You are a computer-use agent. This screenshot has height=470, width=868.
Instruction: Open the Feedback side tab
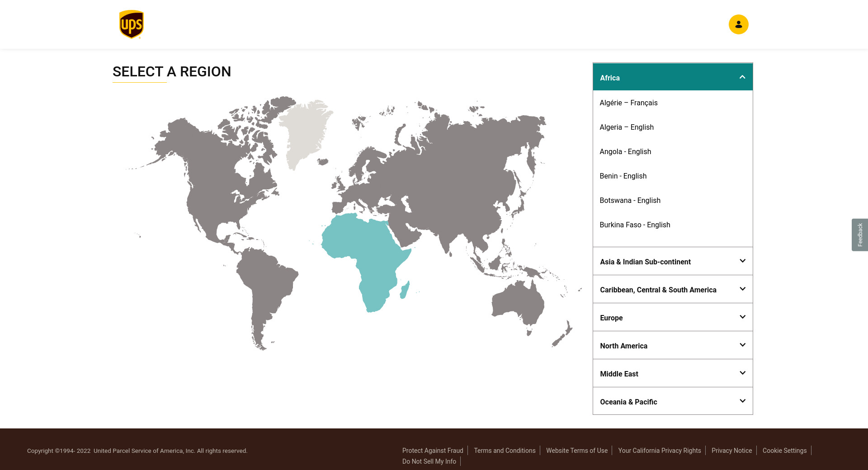point(859,235)
